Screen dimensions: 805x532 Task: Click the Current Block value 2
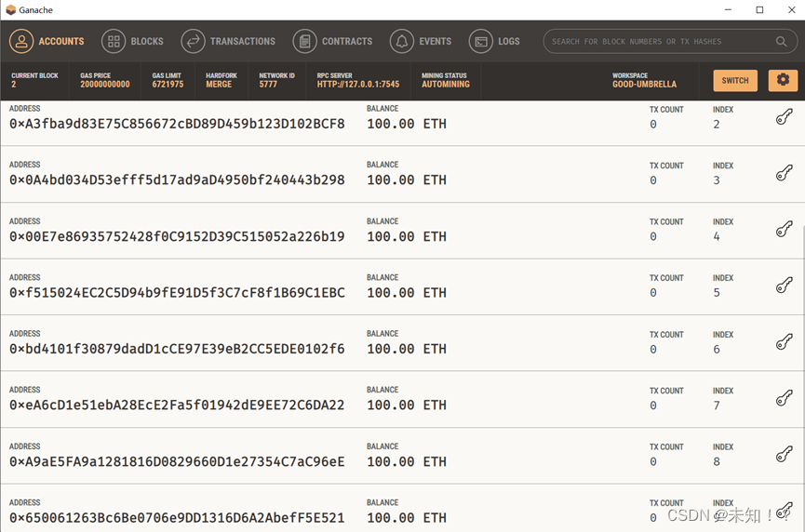pos(14,84)
